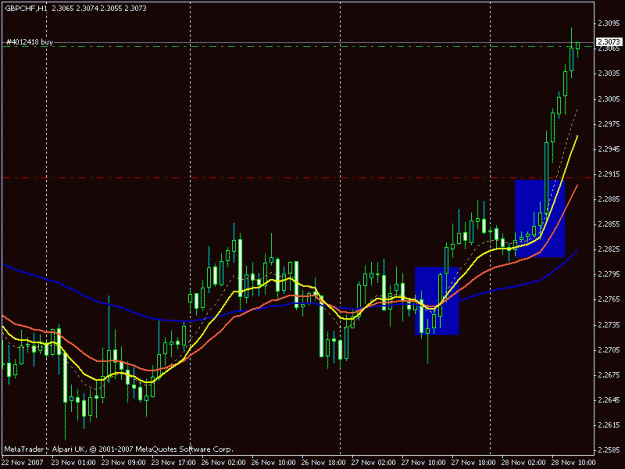Click the 2.2945 price axis label
Viewport: 625px width, 469px height.
pos(609,149)
